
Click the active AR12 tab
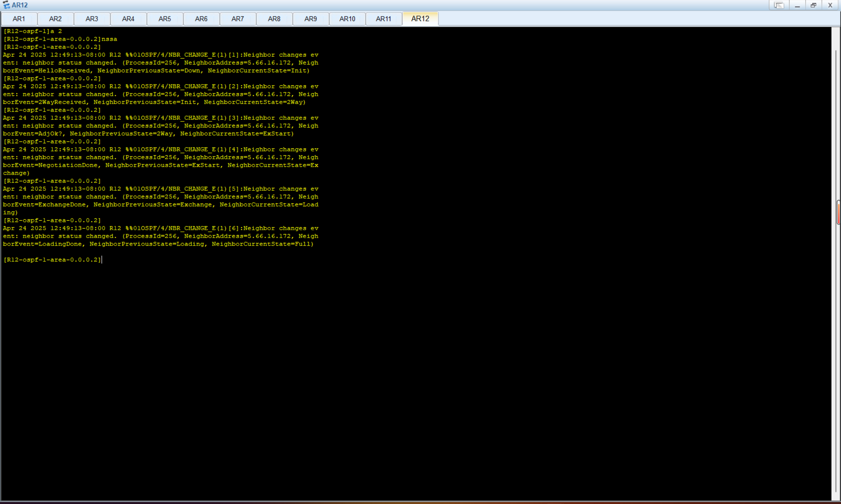coord(420,19)
